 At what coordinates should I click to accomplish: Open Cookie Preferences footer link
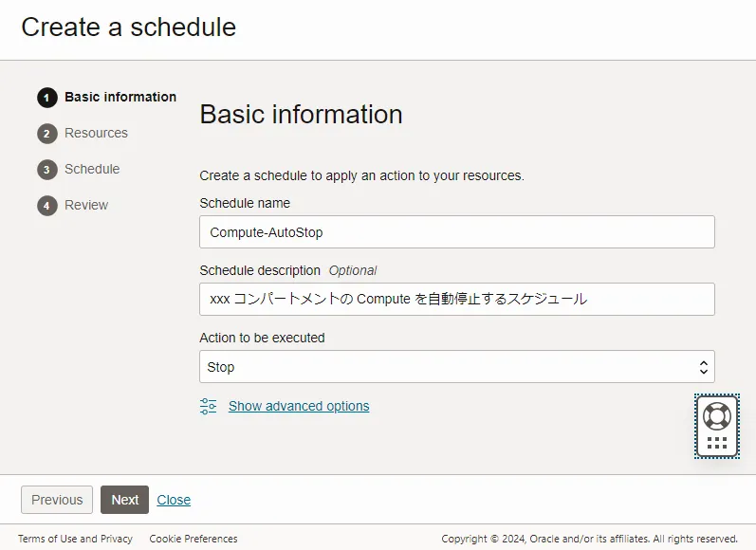coord(194,539)
